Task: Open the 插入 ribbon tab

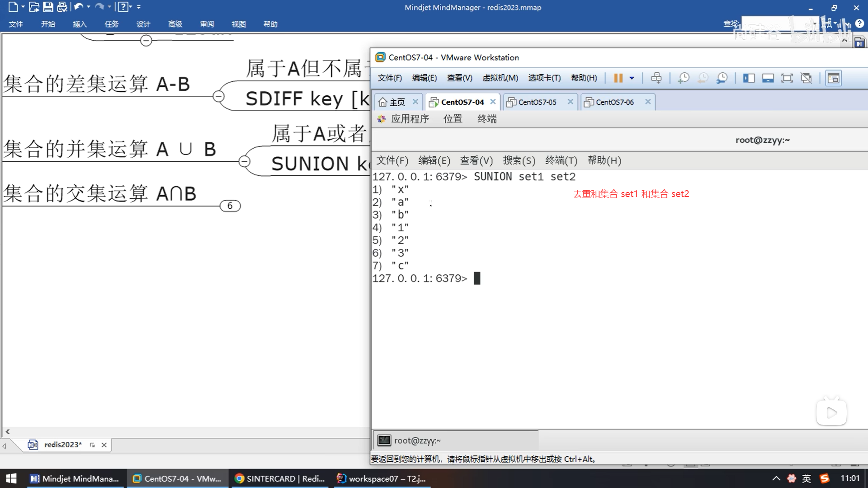Action: pos(80,24)
